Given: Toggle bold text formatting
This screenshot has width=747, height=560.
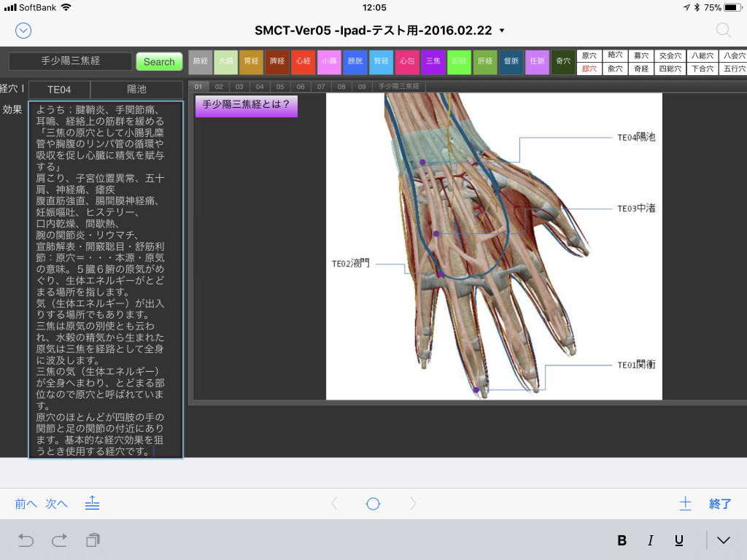Looking at the screenshot, I should (x=622, y=540).
